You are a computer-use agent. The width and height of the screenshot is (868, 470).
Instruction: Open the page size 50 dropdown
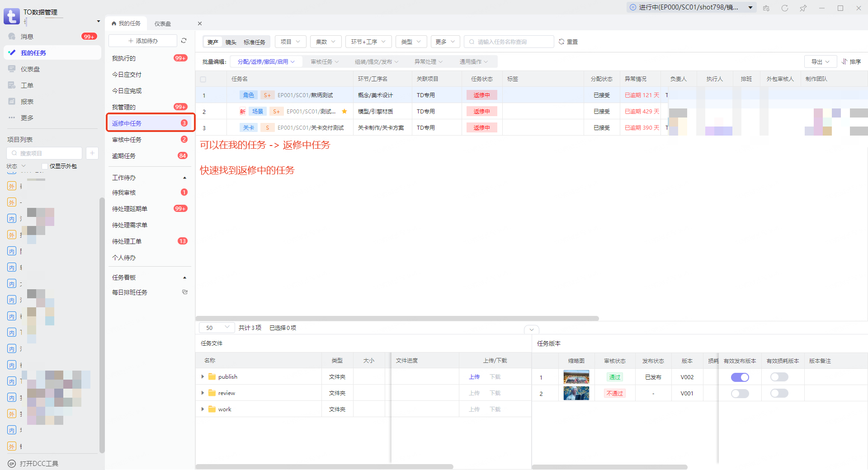217,328
